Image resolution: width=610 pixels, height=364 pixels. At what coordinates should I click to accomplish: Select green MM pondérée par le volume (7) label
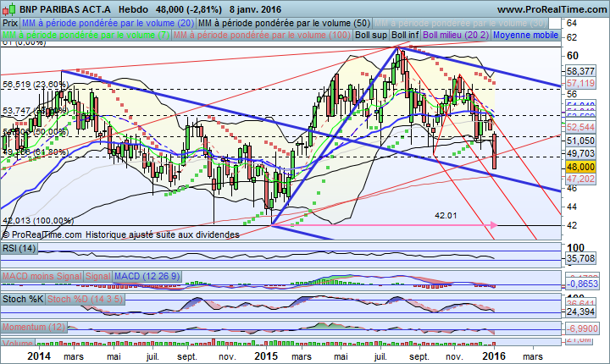coord(86,35)
